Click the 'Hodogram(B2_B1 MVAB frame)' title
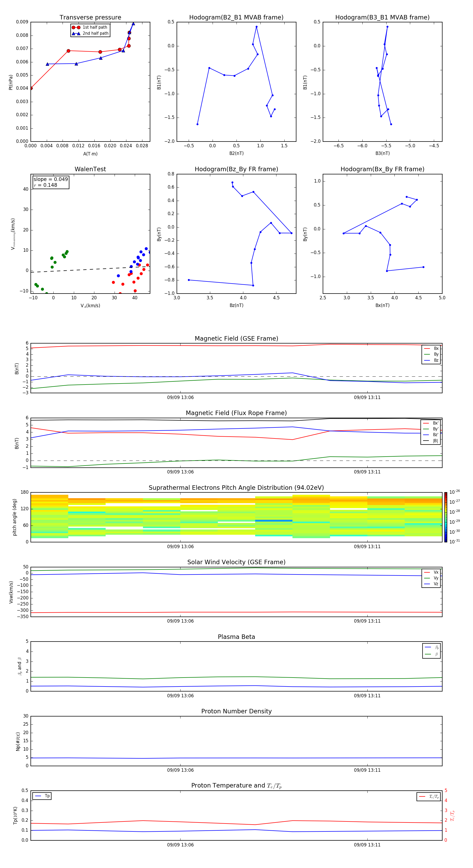The width and height of the screenshot is (473, 868). [x=236, y=17]
